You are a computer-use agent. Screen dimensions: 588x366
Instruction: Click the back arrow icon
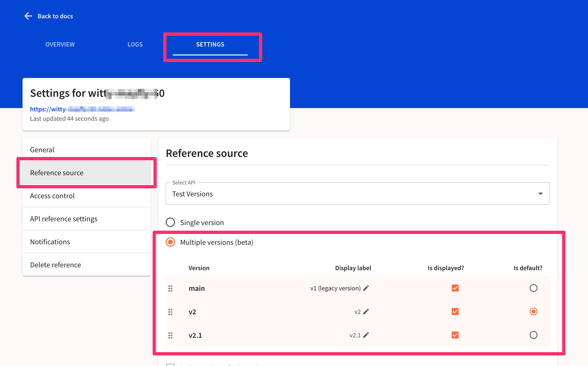28,16
